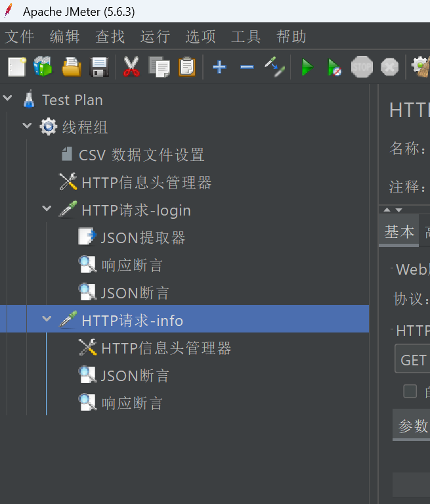This screenshot has height=504, width=430.
Task: Click the magnifier icon of 响应断言 under login
Action: tap(87, 265)
